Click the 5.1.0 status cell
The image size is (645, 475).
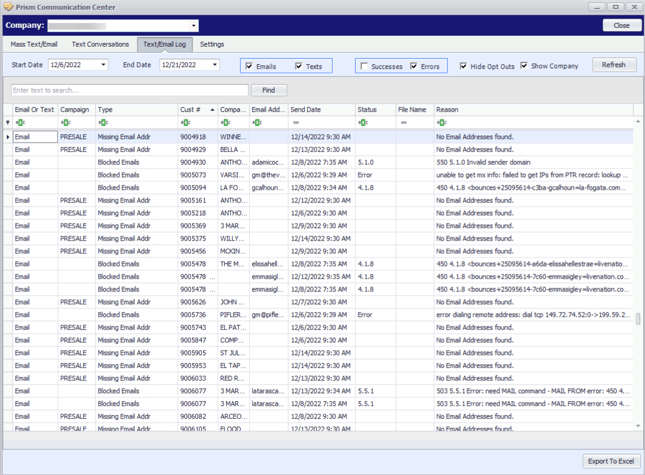(376, 162)
